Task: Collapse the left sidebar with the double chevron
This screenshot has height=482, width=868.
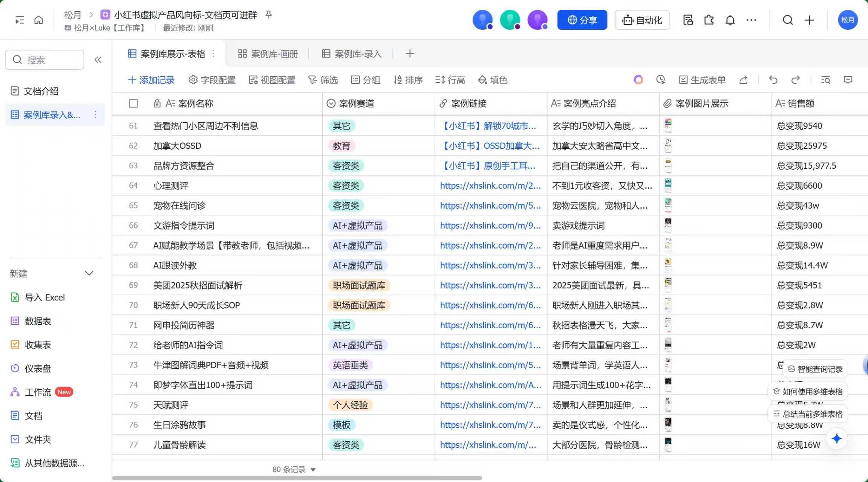Action: click(98, 59)
